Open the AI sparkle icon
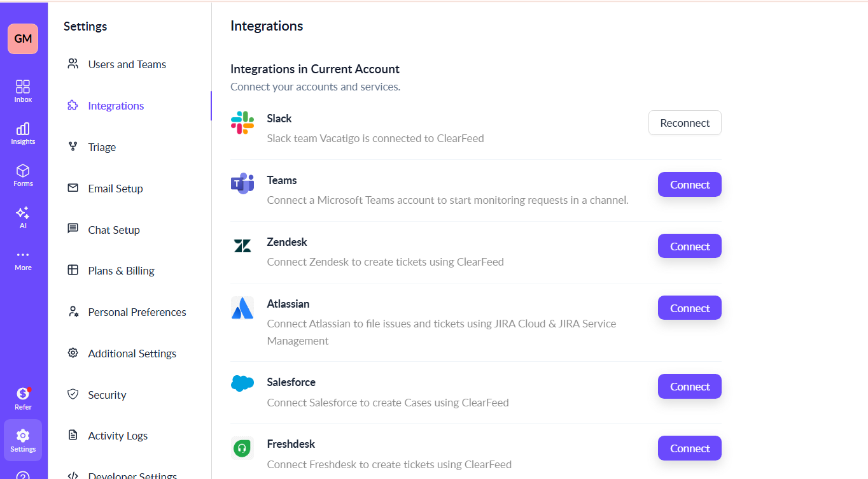 coord(23,217)
